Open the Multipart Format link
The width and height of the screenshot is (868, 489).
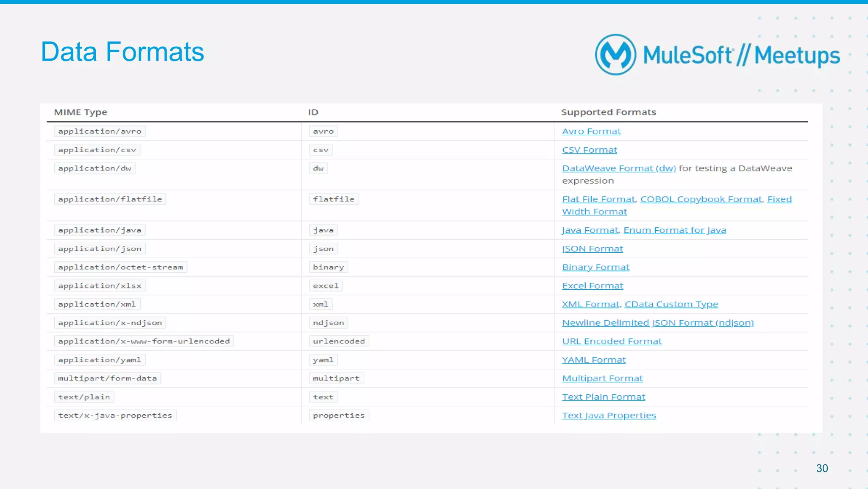602,378
